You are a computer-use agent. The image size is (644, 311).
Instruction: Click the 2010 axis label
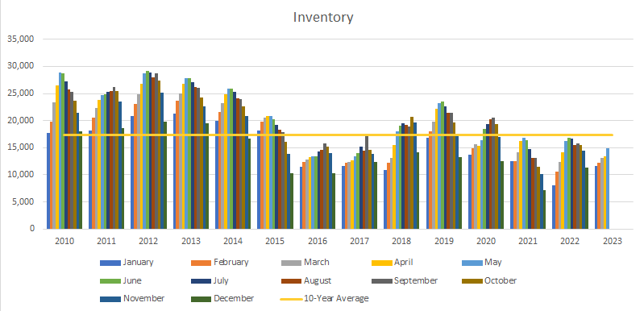coord(64,241)
